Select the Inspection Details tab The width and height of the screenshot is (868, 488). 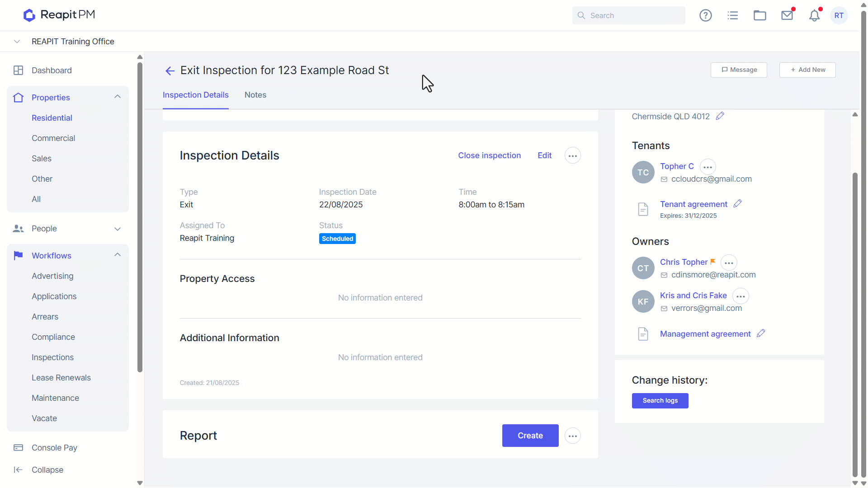(196, 95)
